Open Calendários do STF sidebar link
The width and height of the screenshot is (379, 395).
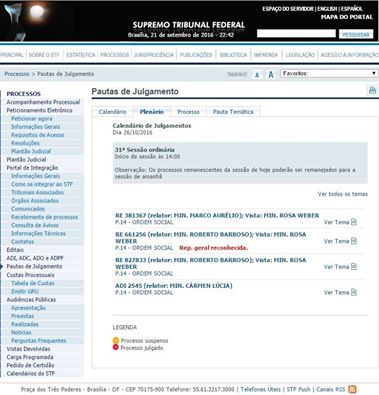[31, 373]
